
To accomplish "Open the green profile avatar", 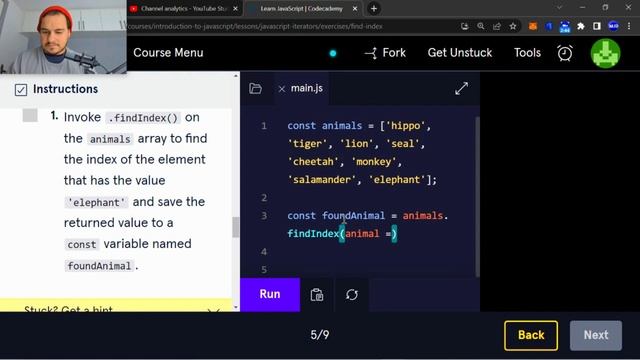I will pyautogui.click(x=606, y=53).
